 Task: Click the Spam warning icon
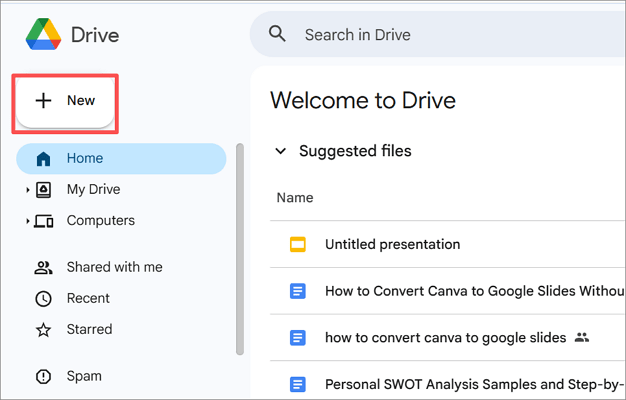pyautogui.click(x=43, y=376)
